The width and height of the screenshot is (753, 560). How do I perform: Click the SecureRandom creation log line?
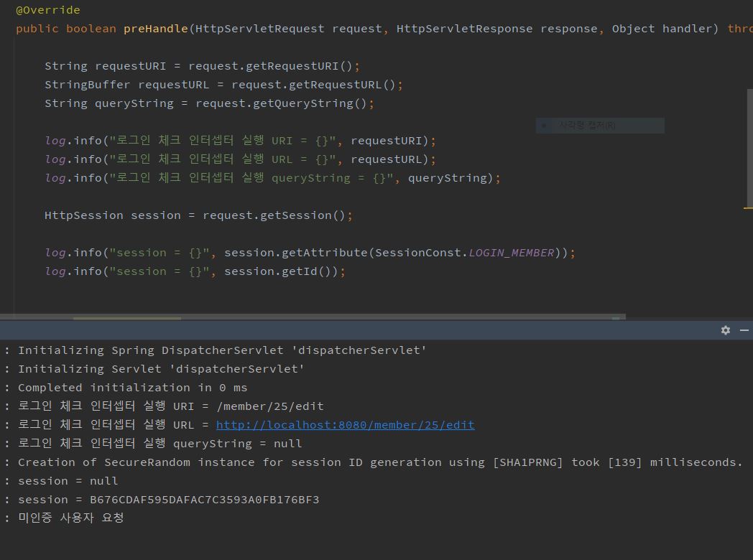coord(379,462)
